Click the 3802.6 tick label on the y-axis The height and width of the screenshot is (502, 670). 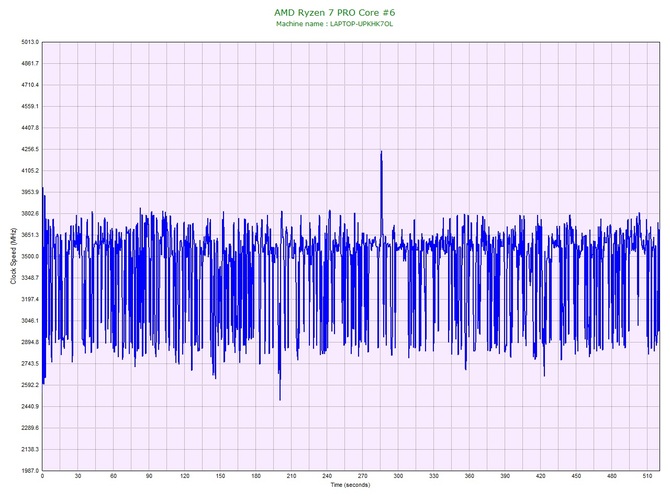click(x=27, y=213)
